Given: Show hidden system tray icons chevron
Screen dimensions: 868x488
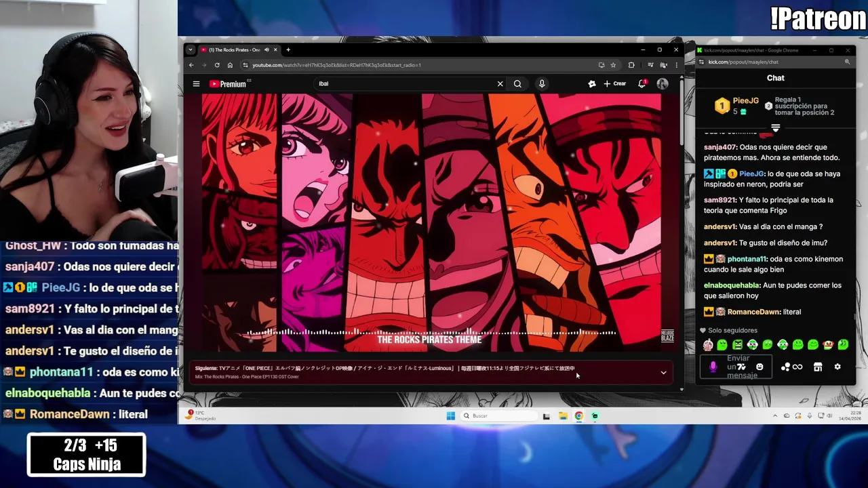Looking at the screenshot, I should point(775,415).
